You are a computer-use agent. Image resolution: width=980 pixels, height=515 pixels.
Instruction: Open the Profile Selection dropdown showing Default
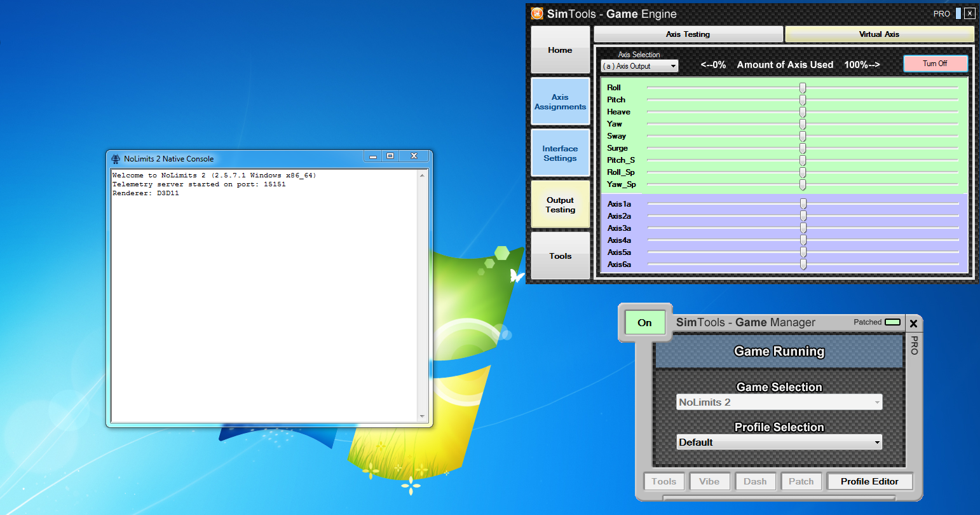(779, 443)
